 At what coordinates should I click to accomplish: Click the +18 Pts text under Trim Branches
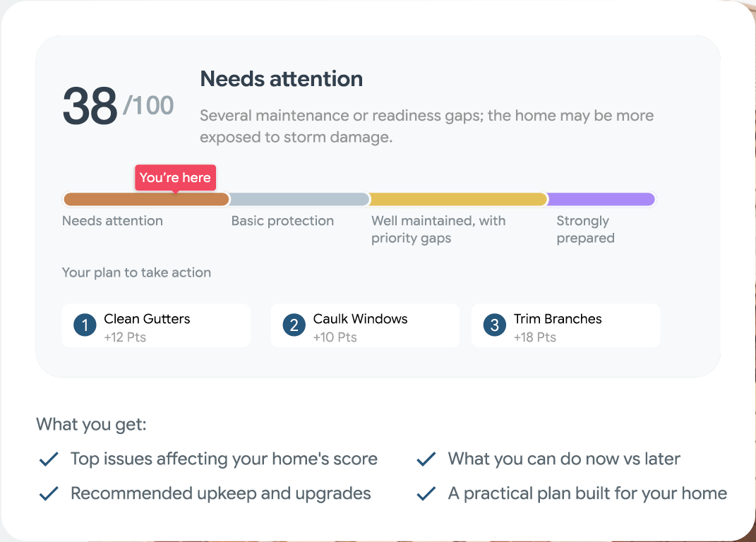point(534,337)
